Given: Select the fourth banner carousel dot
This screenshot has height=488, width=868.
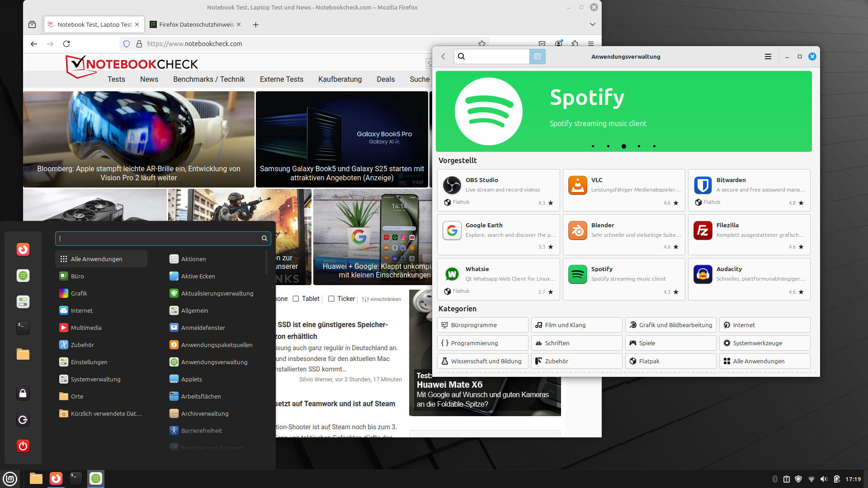Looking at the screenshot, I should tap(639, 146).
